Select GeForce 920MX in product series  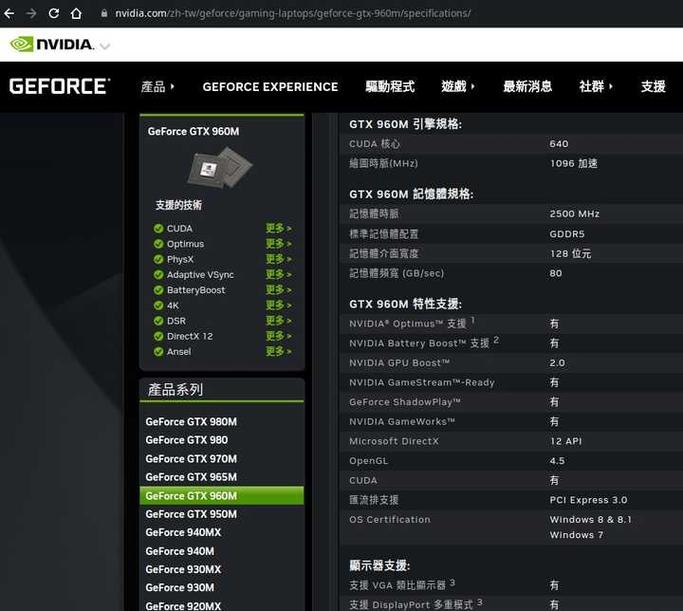(183, 606)
